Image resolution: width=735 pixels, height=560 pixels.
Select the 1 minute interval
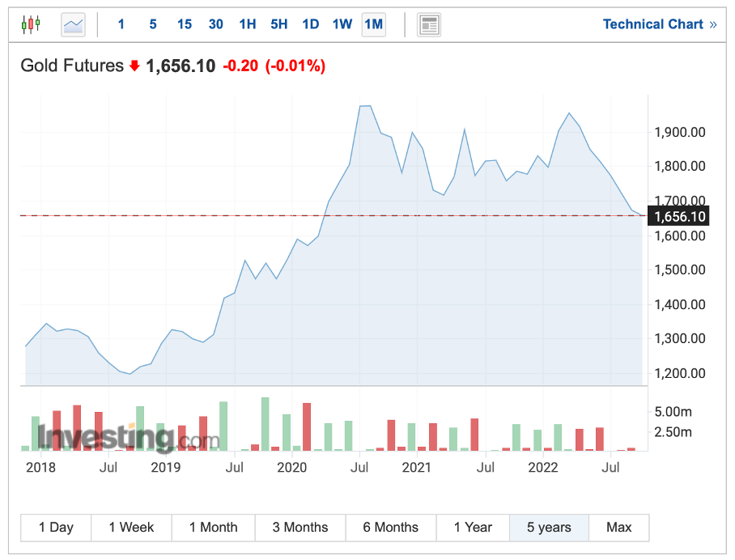click(x=121, y=24)
